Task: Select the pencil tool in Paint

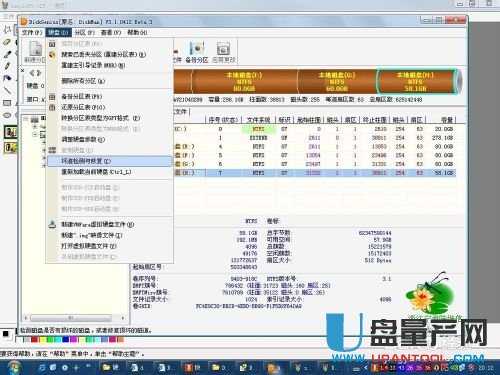Action: (7, 66)
